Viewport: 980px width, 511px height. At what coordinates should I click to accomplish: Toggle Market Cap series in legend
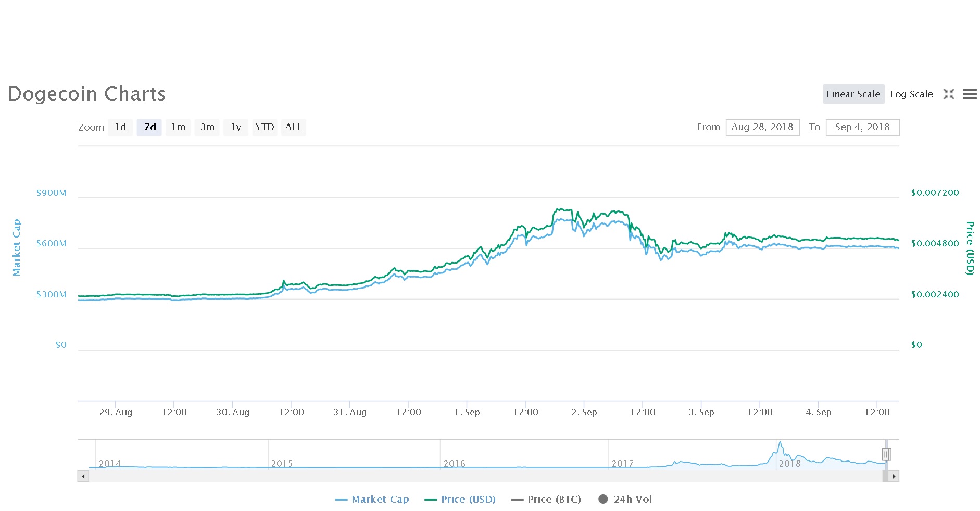click(372, 499)
